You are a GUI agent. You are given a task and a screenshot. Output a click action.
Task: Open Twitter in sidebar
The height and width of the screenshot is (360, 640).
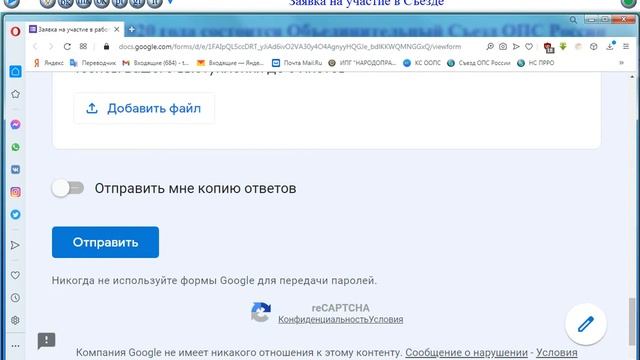15,214
